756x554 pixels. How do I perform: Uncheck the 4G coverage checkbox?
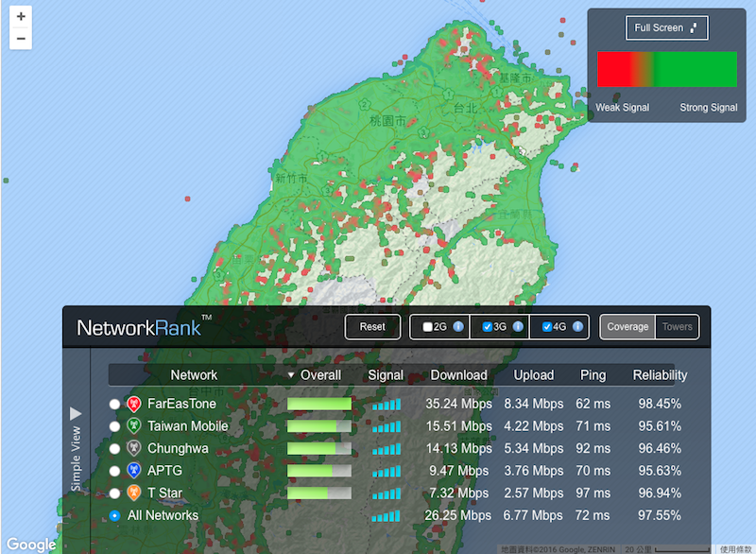pyautogui.click(x=547, y=327)
